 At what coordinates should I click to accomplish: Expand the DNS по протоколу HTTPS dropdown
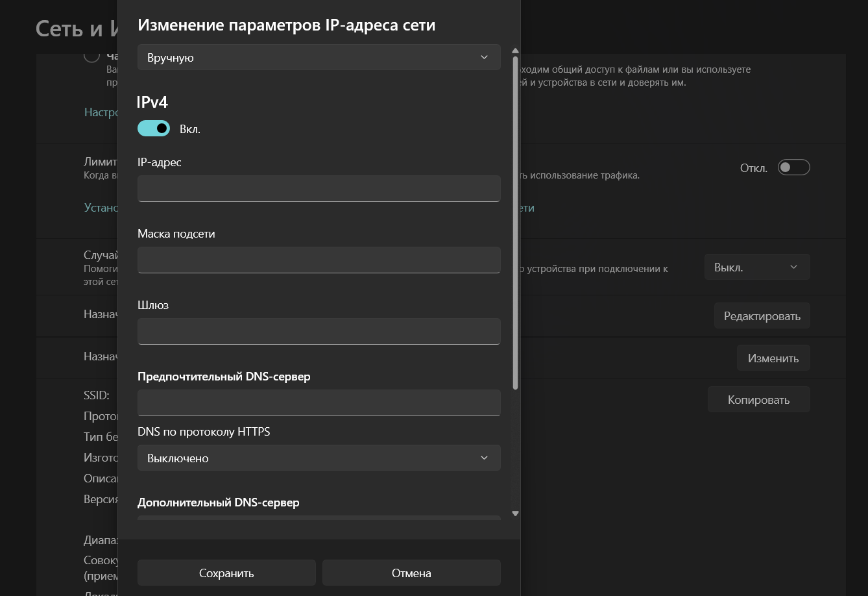(x=319, y=458)
